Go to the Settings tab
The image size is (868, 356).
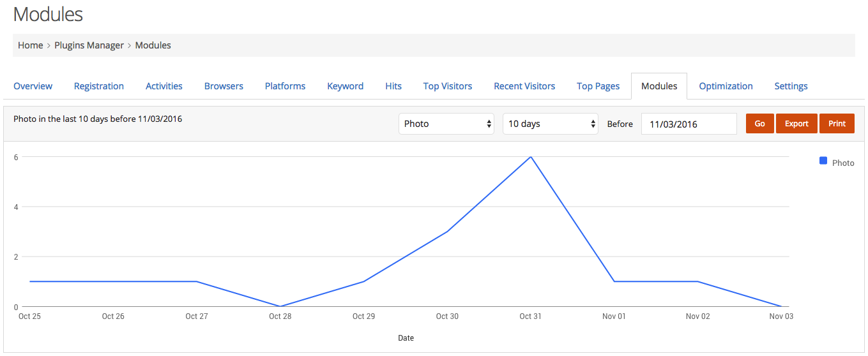click(791, 86)
